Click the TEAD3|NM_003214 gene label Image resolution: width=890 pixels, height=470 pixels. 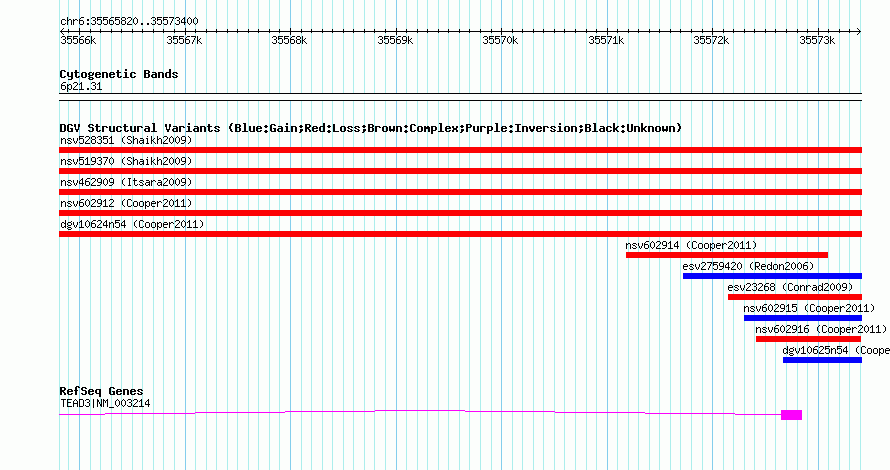(x=106, y=404)
